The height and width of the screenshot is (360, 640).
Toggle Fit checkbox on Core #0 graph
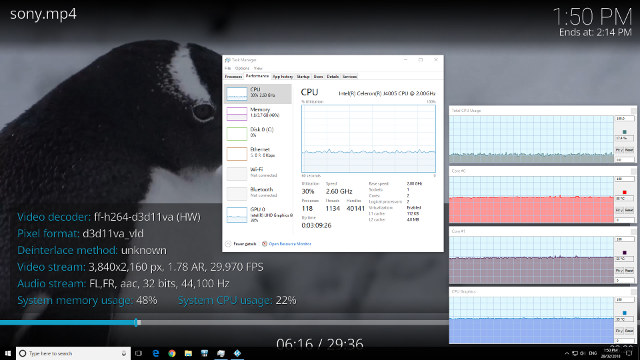pos(619,210)
